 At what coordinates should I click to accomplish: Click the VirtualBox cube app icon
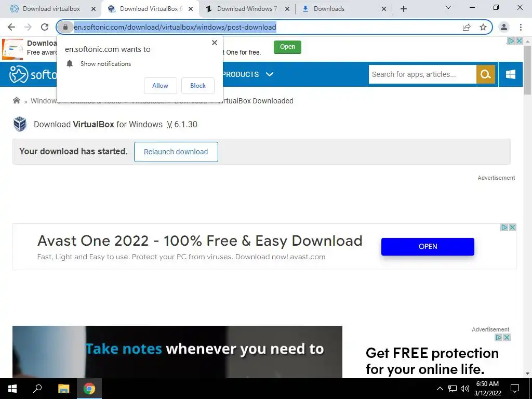[x=20, y=124]
